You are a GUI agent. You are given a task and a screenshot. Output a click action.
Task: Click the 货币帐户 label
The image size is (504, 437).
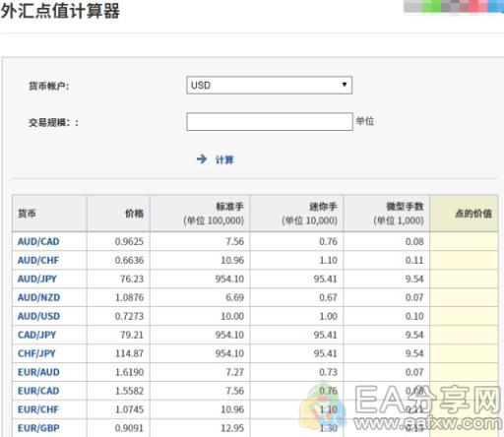pos(49,86)
